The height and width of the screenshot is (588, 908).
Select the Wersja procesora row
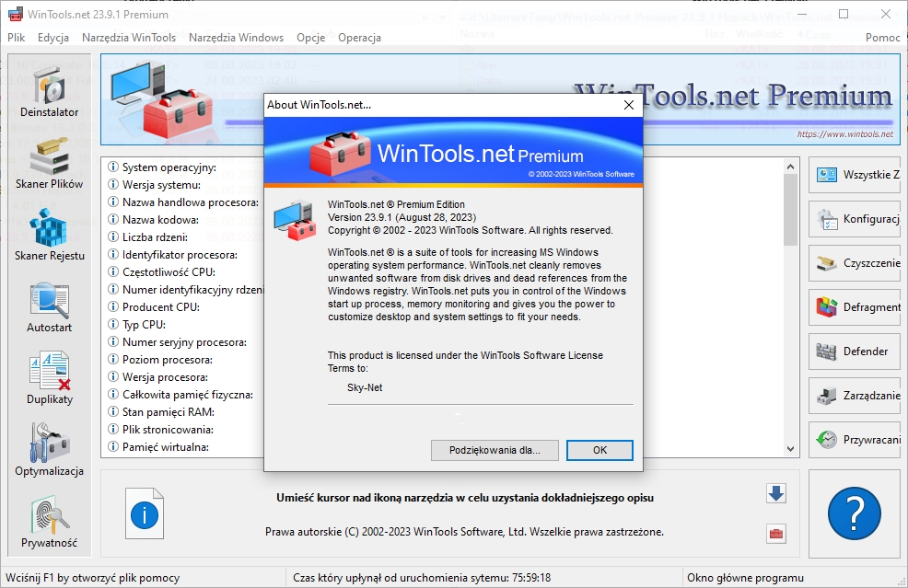[x=158, y=376]
